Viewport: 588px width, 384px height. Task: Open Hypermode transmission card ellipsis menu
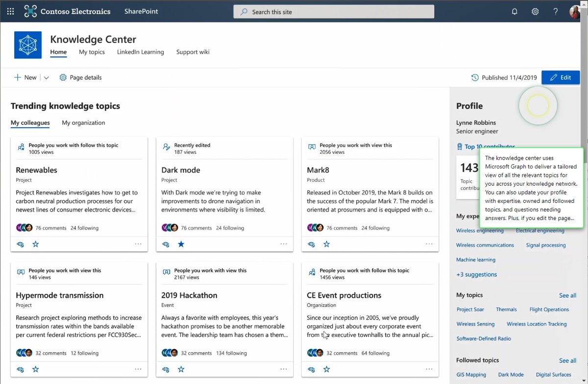tap(138, 369)
